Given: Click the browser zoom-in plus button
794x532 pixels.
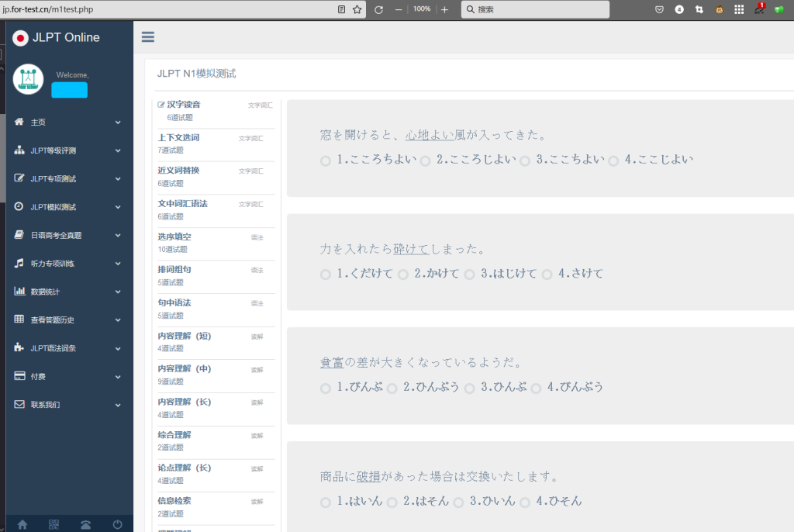Looking at the screenshot, I should (x=444, y=9).
